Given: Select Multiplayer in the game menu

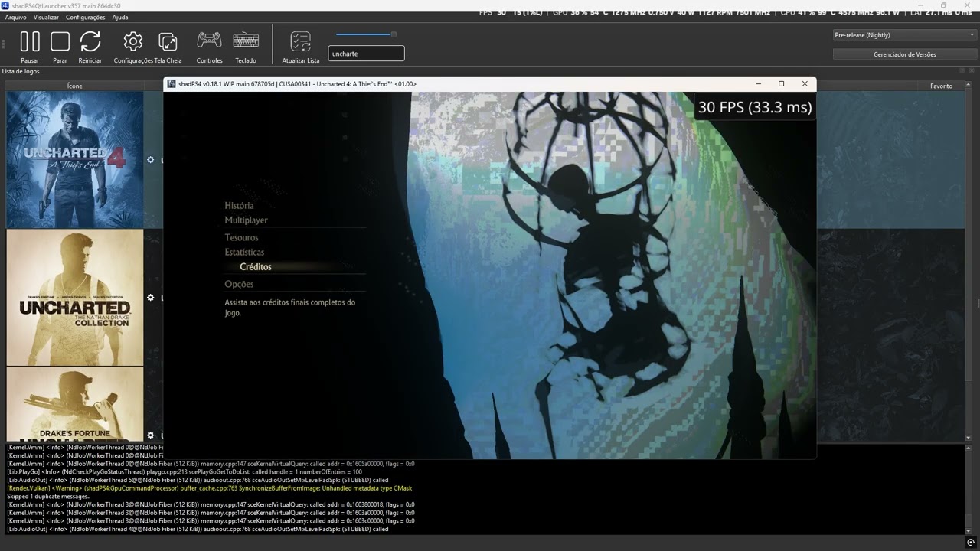Looking at the screenshot, I should tap(246, 220).
